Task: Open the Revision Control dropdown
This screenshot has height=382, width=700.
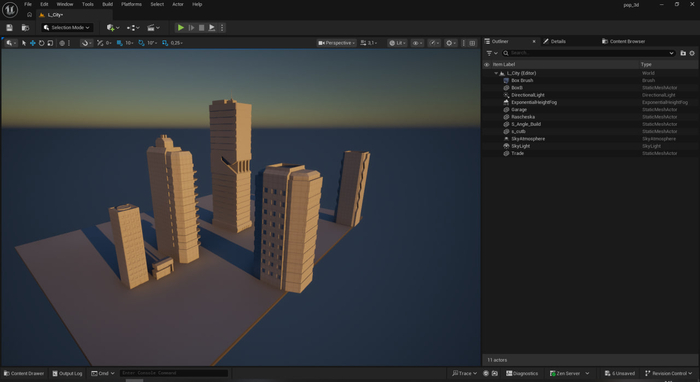Action: coord(669,374)
